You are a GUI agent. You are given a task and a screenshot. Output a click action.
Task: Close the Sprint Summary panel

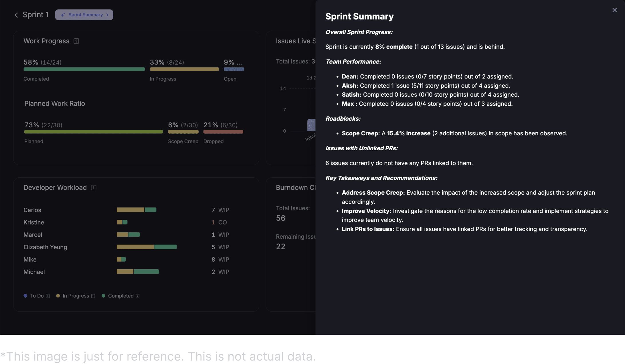[x=614, y=10]
